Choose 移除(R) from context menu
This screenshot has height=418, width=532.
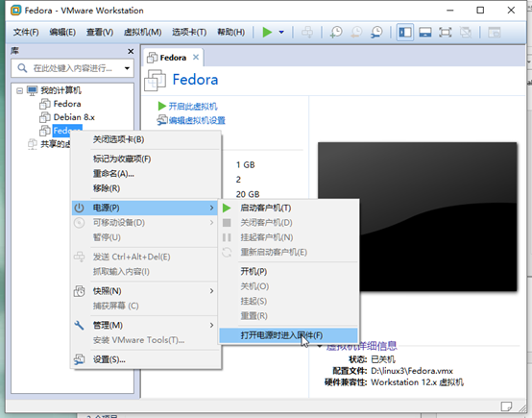click(146, 188)
